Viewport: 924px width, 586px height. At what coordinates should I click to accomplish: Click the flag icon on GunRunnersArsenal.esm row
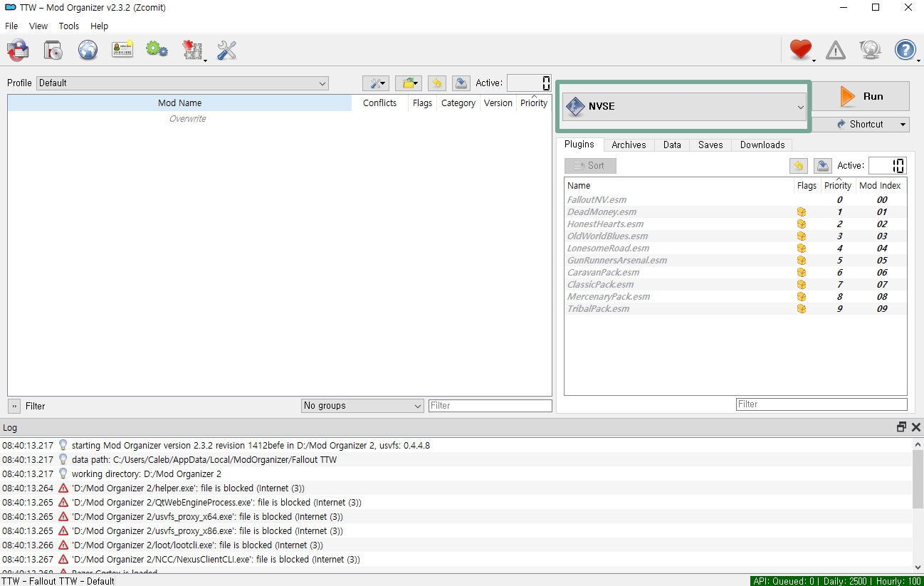tap(802, 261)
